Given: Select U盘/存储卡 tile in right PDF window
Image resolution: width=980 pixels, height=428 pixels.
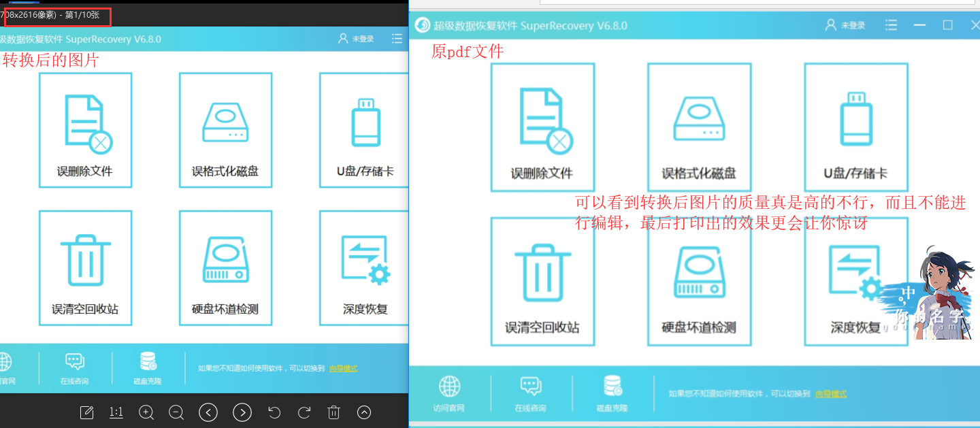Looking at the screenshot, I should 856,128.
